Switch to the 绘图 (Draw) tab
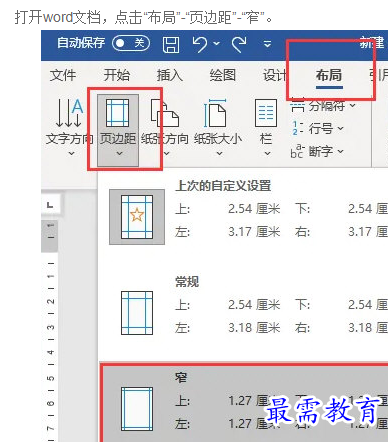Image resolution: width=388 pixels, height=442 pixels. tap(223, 75)
